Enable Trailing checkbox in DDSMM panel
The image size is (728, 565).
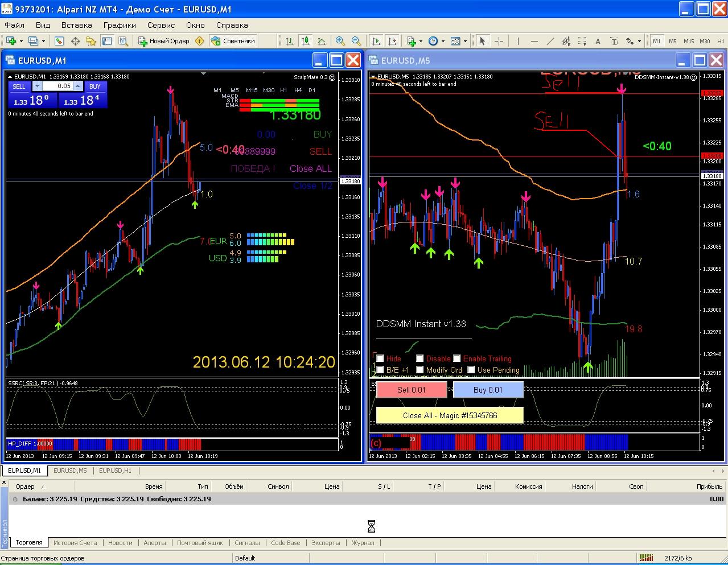(456, 358)
